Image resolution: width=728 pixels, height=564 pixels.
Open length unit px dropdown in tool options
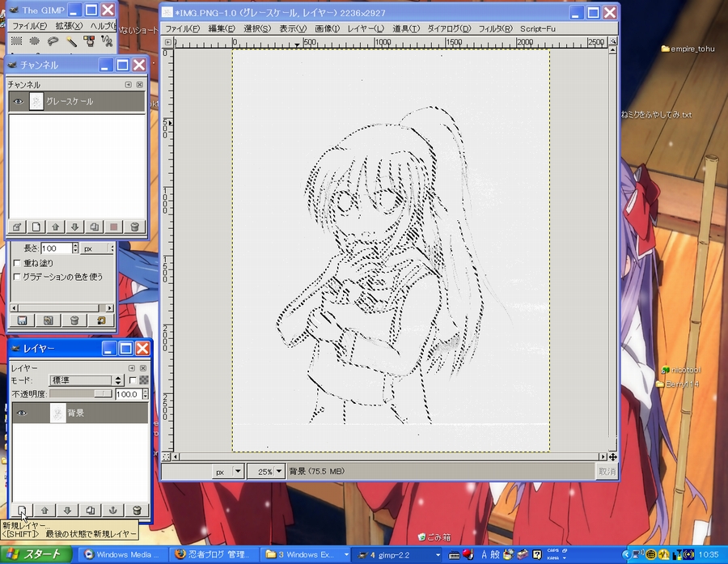[98, 248]
